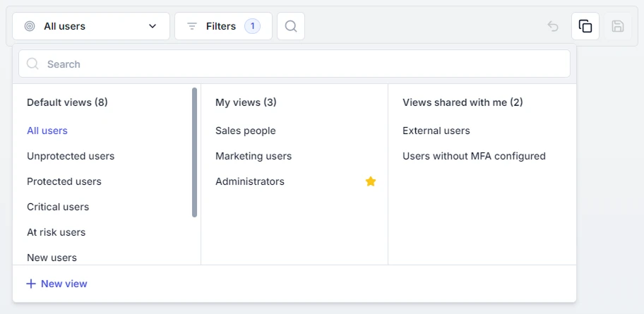Click the plus icon beside New view

tap(31, 284)
